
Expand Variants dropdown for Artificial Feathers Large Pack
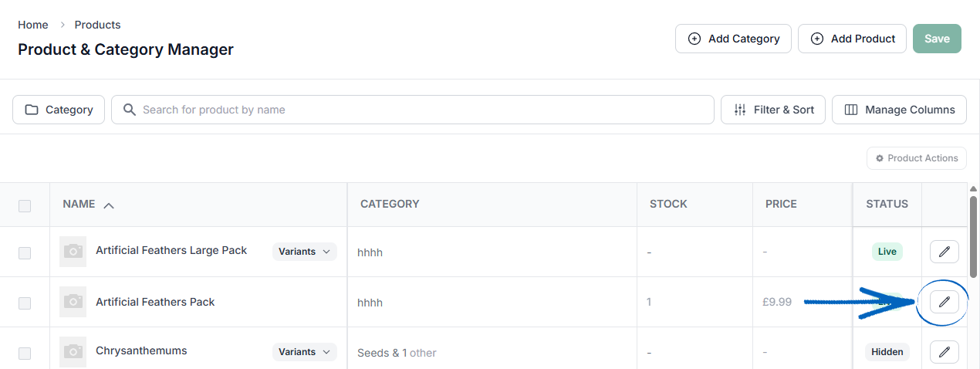pos(305,252)
